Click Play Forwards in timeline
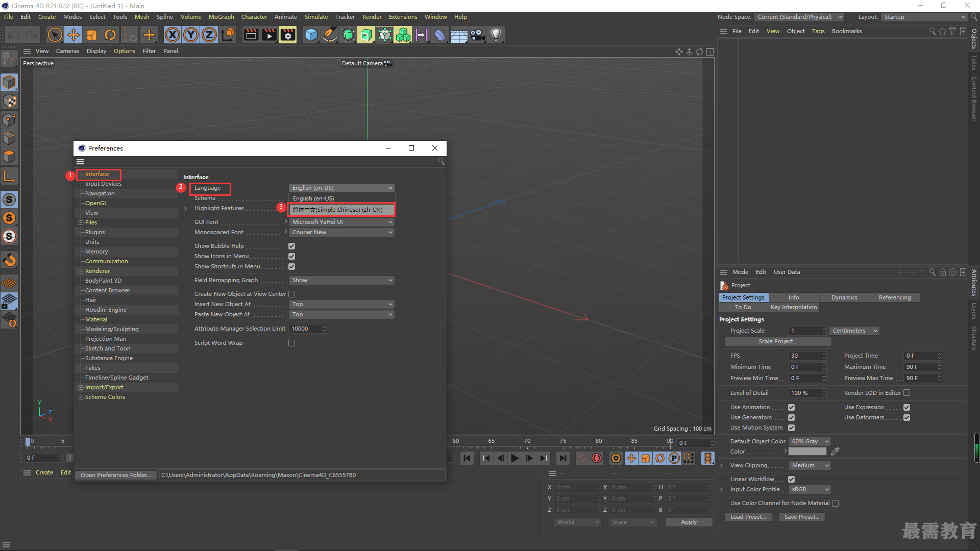The width and height of the screenshot is (980, 551). 515,458
